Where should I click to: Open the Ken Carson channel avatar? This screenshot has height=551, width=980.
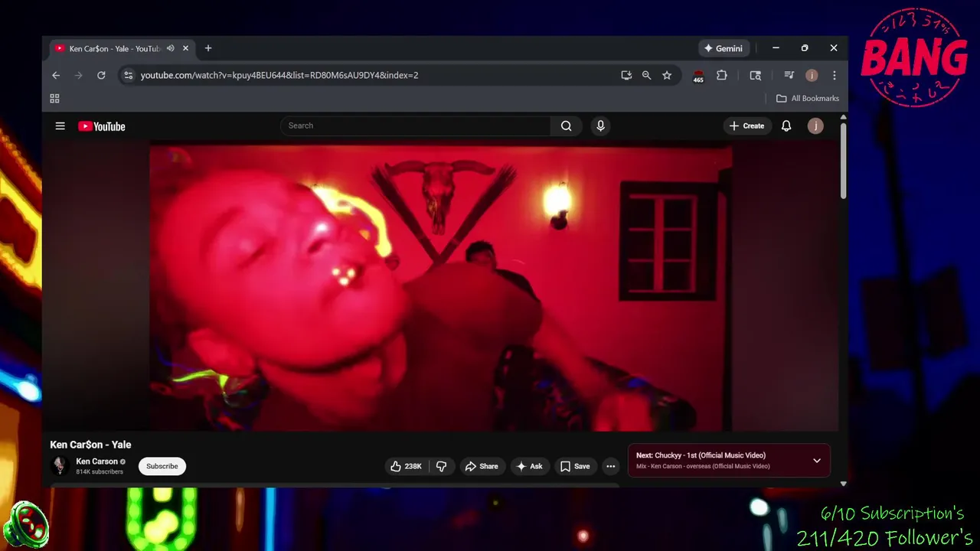pyautogui.click(x=60, y=465)
